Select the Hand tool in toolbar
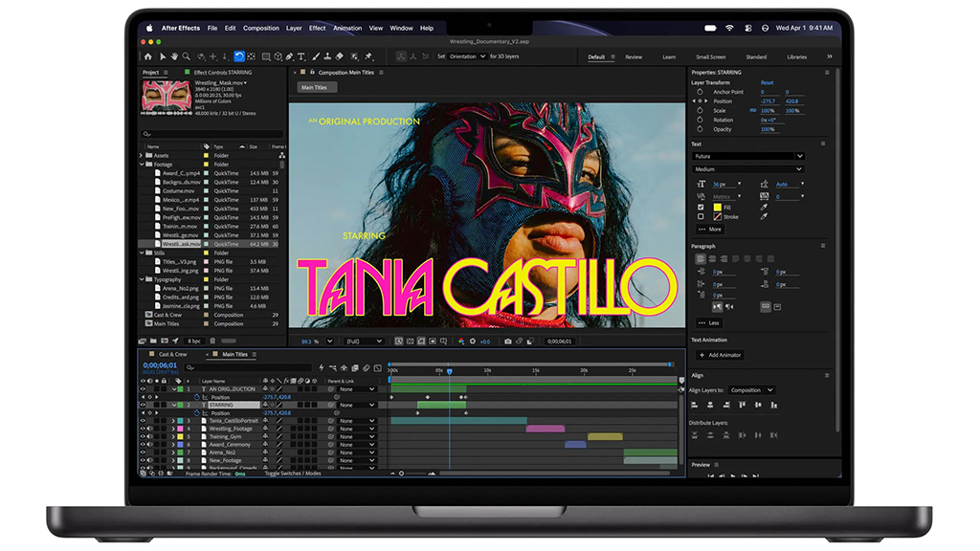The image size is (980, 551). point(174,56)
